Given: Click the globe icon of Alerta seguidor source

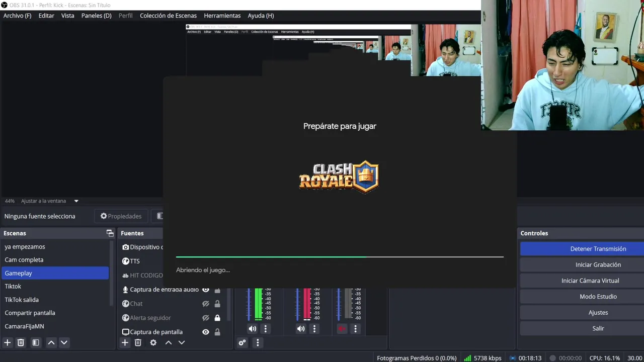Looking at the screenshot, I should coord(126,318).
